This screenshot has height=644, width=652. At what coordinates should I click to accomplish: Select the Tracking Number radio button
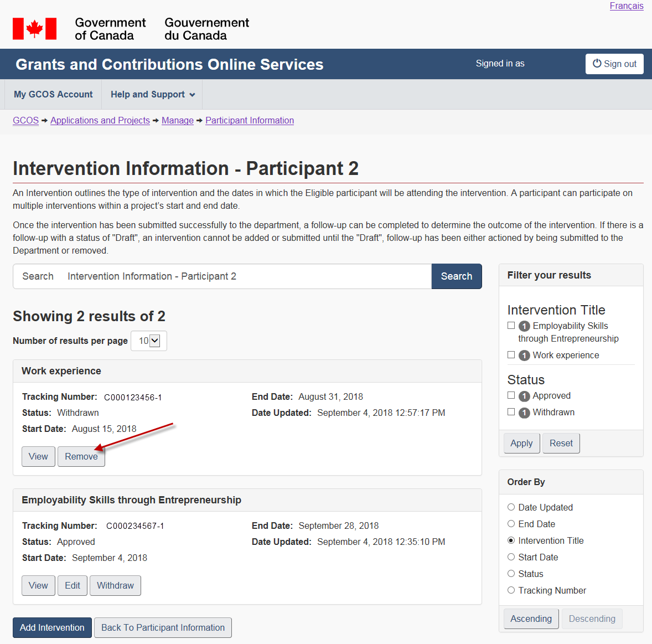pos(511,590)
